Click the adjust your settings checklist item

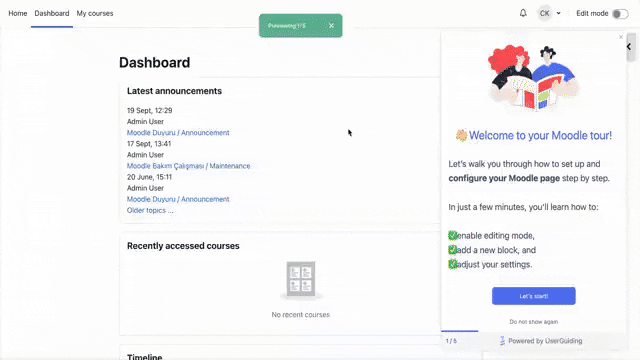pos(490,264)
